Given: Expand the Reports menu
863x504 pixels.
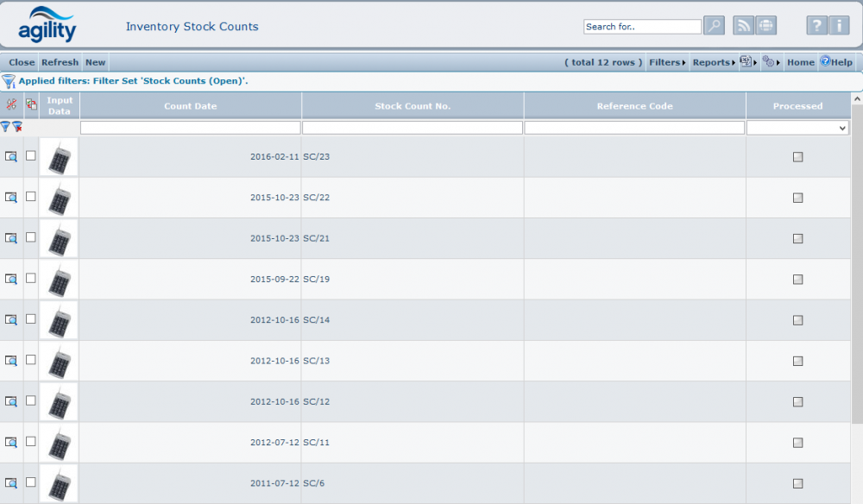Looking at the screenshot, I should (x=714, y=62).
